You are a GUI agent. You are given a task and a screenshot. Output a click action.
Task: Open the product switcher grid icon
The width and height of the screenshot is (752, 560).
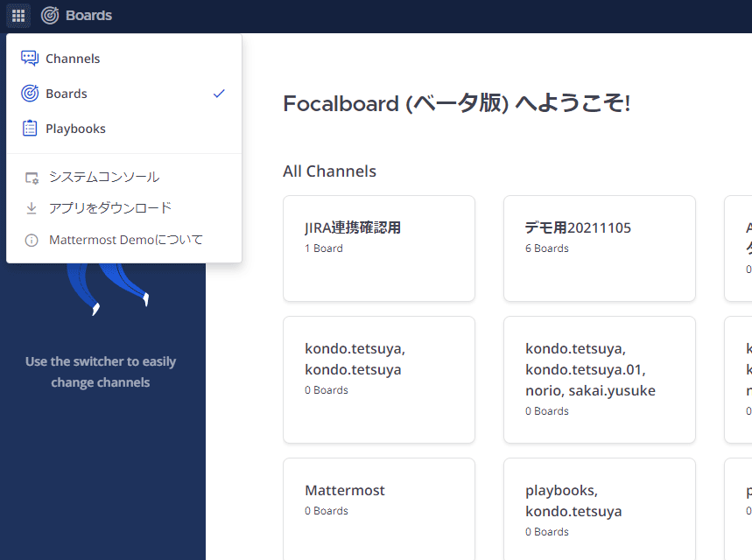[18, 16]
